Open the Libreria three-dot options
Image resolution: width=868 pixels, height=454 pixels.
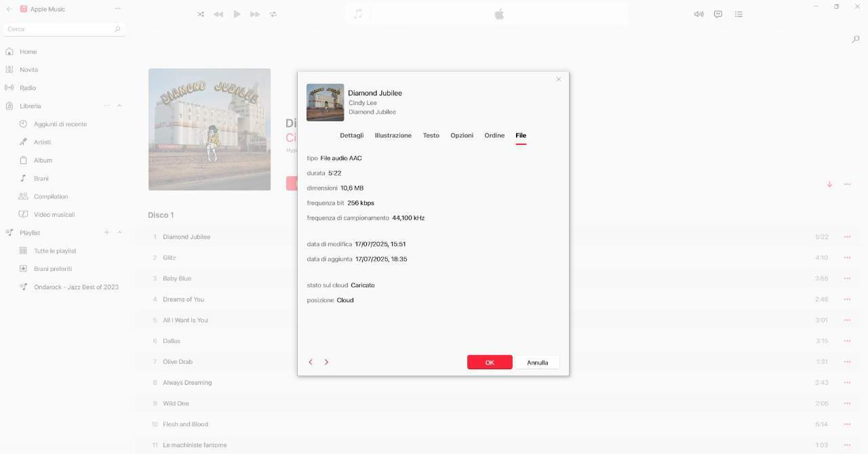pos(106,106)
